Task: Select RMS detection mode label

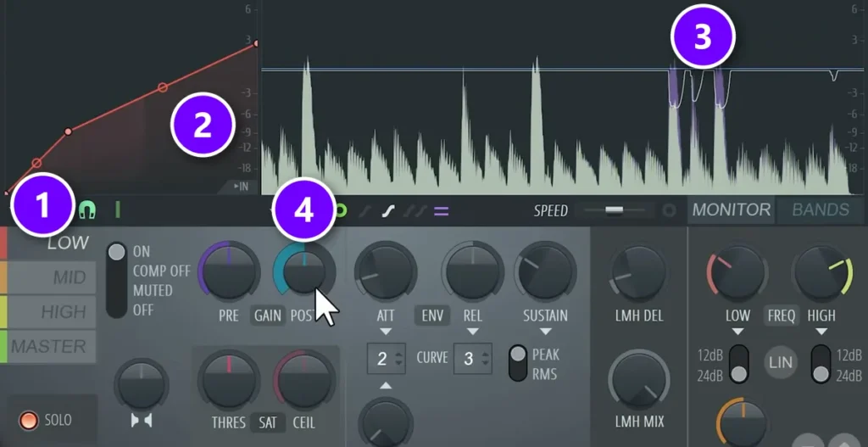Action: [544, 374]
